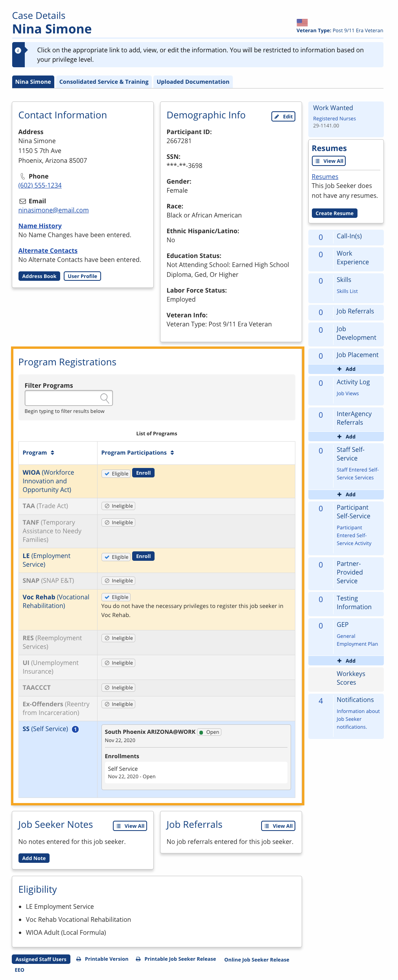Screen dimensions: 398x980
Task: Click the magnifier icon in Filter Programs
Action: [x=105, y=398]
